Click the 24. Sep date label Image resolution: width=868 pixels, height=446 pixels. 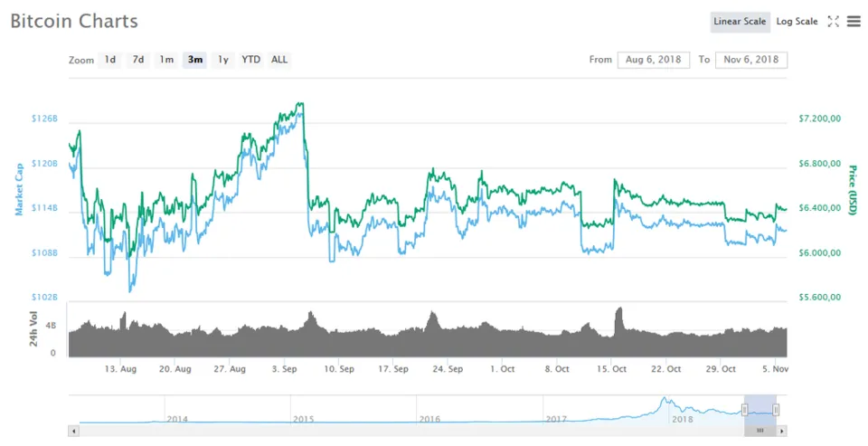pyautogui.click(x=448, y=369)
